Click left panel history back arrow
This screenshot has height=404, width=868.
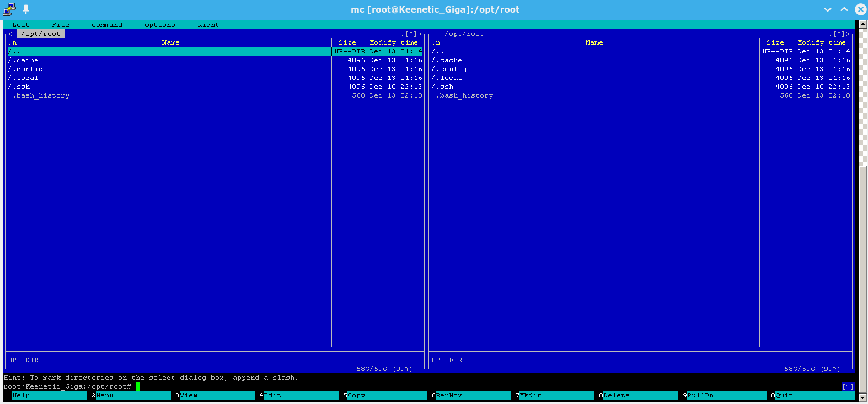tap(10, 34)
